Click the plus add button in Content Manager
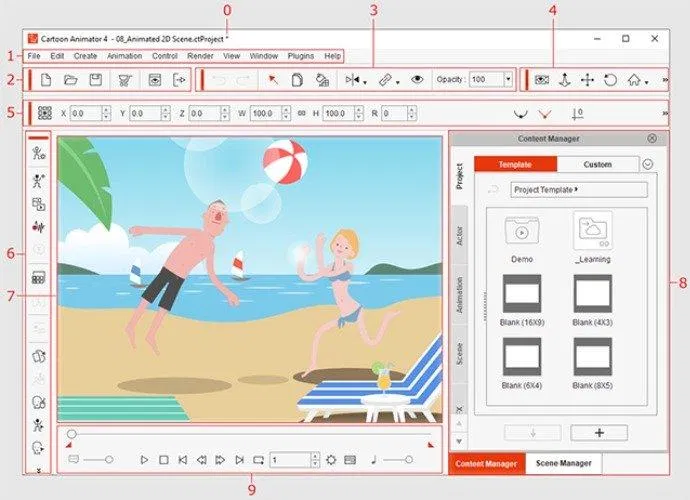 coord(599,433)
